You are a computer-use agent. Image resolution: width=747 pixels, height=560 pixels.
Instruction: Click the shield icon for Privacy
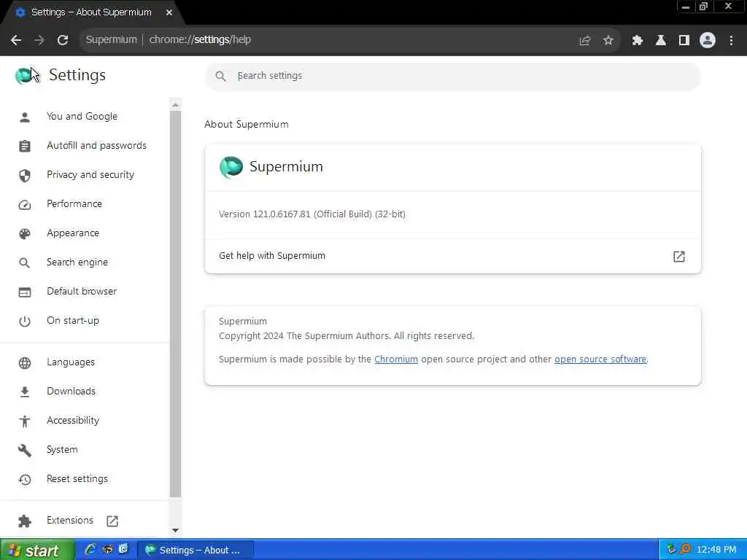point(25,176)
